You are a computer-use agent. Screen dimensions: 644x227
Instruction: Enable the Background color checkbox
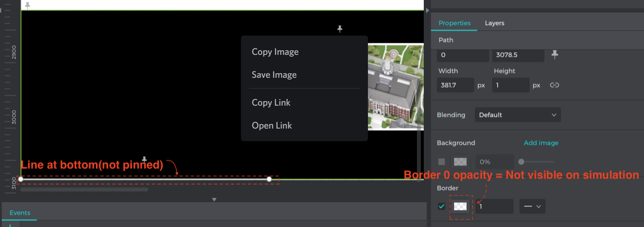[x=441, y=162]
